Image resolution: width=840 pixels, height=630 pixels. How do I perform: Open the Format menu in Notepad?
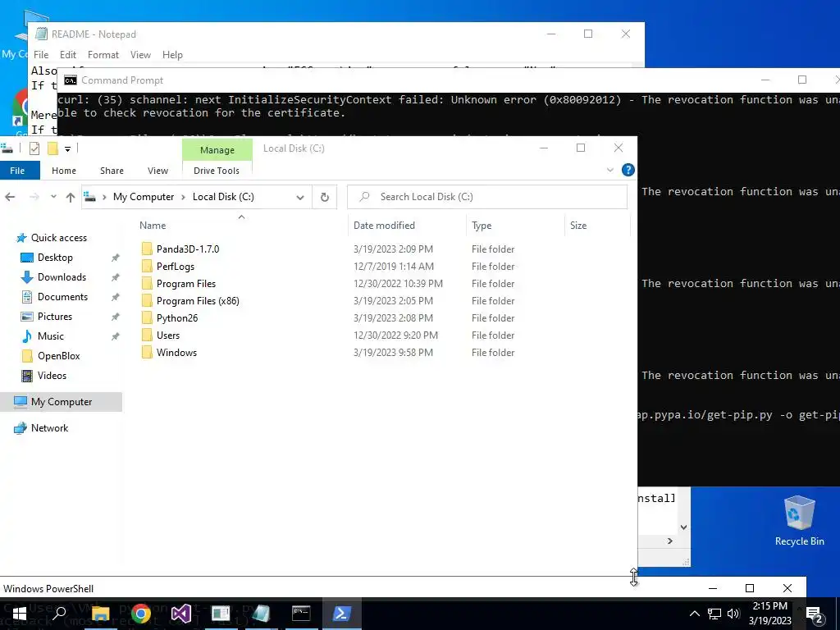pyautogui.click(x=103, y=55)
